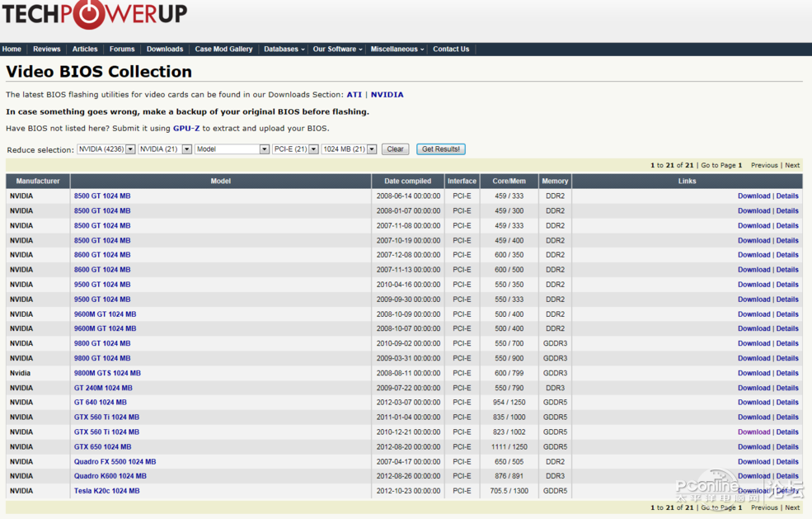The width and height of the screenshot is (812, 519).
Task: Click the TechPowerUp logo
Action: click(94, 14)
